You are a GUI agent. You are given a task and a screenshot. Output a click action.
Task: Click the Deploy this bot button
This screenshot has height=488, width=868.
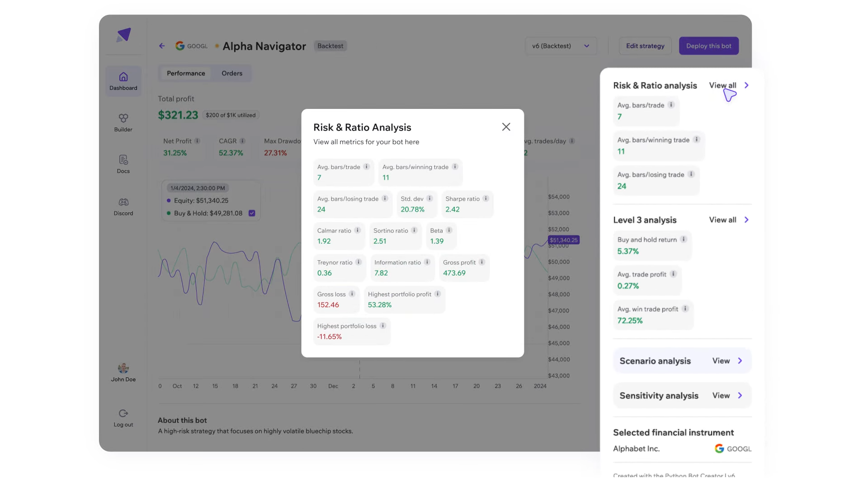tap(708, 46)
